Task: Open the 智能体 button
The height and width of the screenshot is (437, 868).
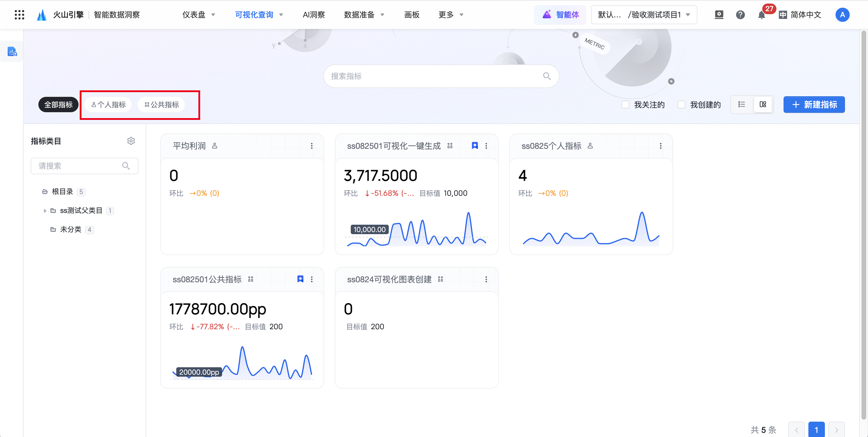Action: click(561, 14)
